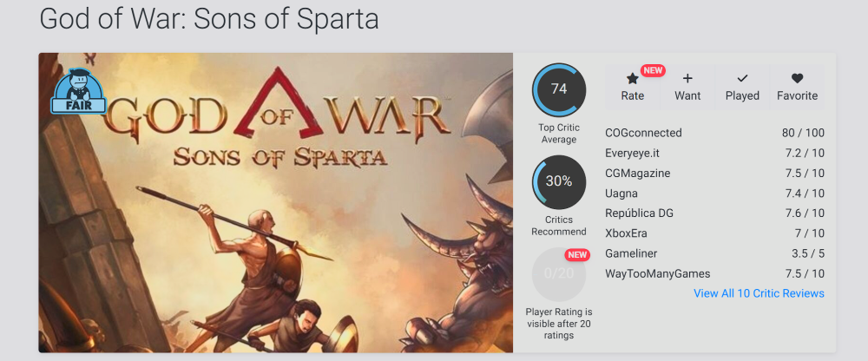Image resolution: width=868 pixels, height=361 pixels.
Task: Click the Critics Recommend percentage circle
Action: [559, 181]
